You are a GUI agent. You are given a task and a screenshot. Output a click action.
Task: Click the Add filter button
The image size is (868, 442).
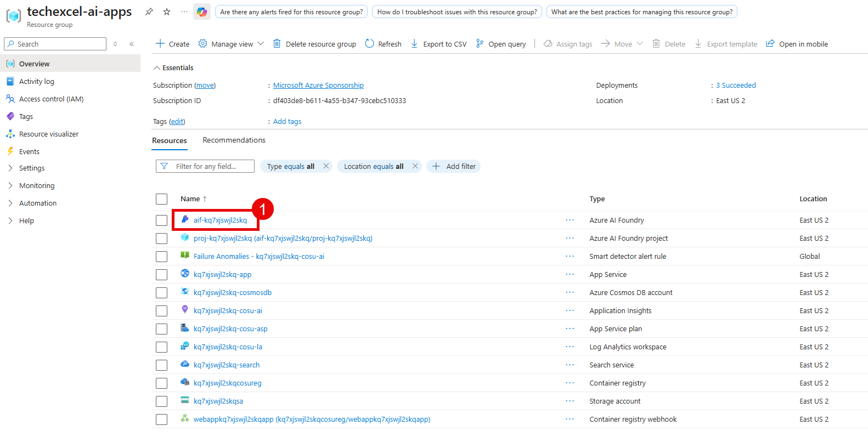pyautogui.click(x=454, y=166)
